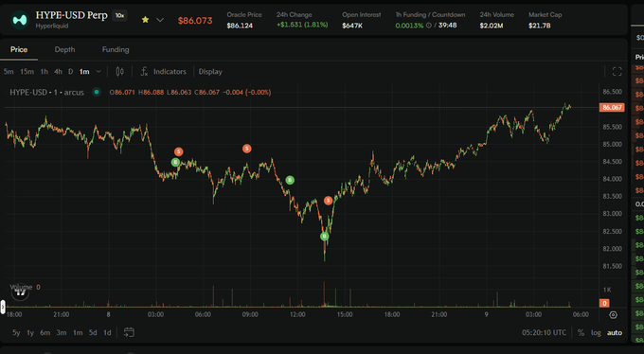Image resolution: width=644 pixels, height=354 pixels.
Task: Toggle the auto scale option
Action: [615, 332]
